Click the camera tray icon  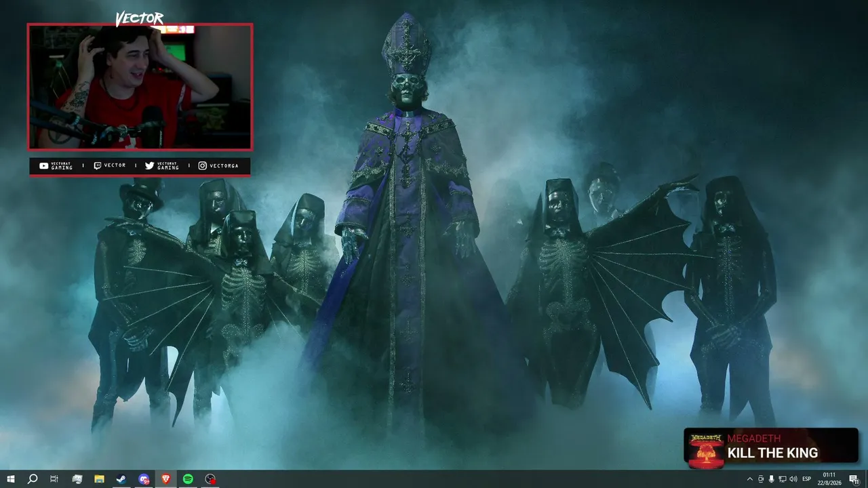point(760,479)
